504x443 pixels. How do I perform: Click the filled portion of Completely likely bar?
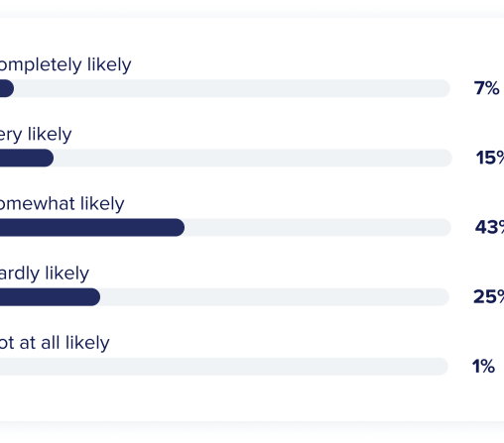coord(7,88)
